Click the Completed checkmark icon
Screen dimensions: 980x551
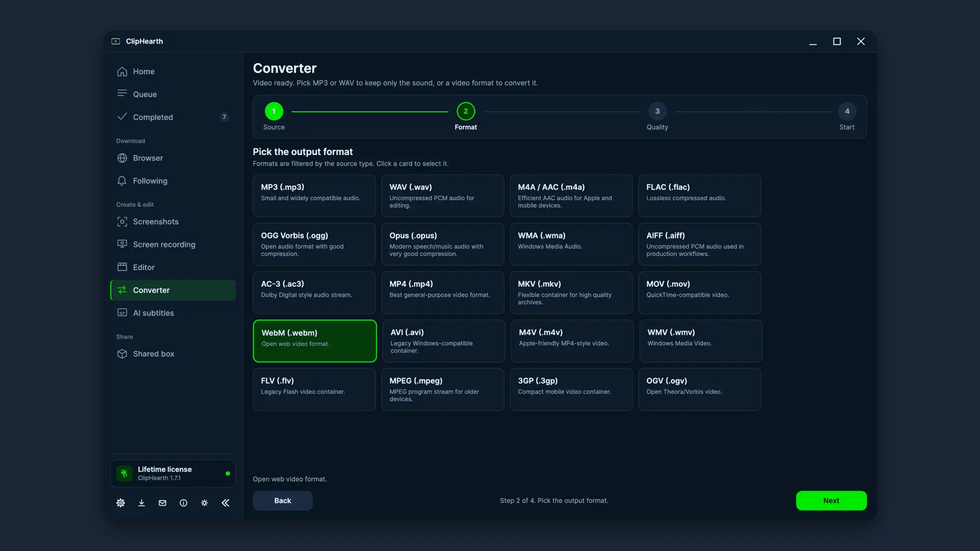[x=122, y=116]
